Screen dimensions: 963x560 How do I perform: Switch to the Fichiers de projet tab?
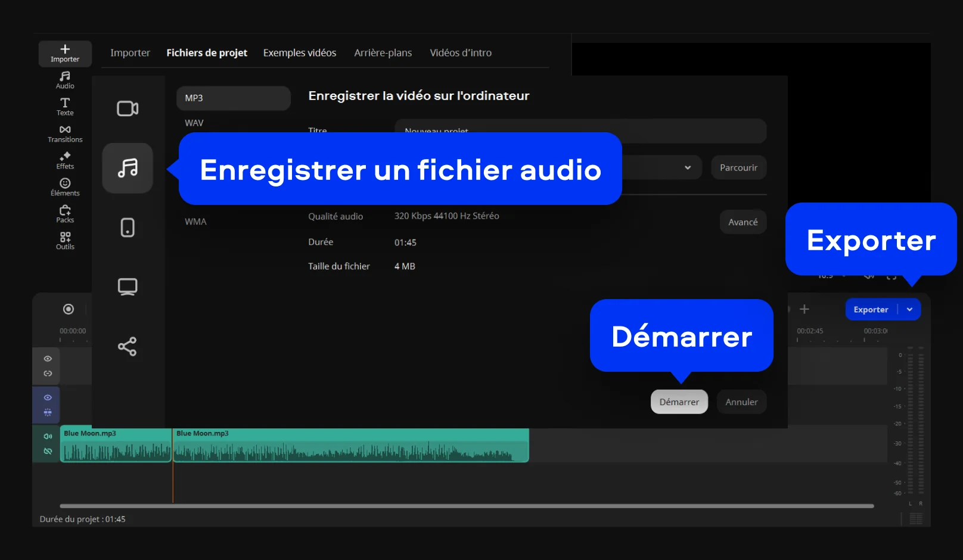207,52
